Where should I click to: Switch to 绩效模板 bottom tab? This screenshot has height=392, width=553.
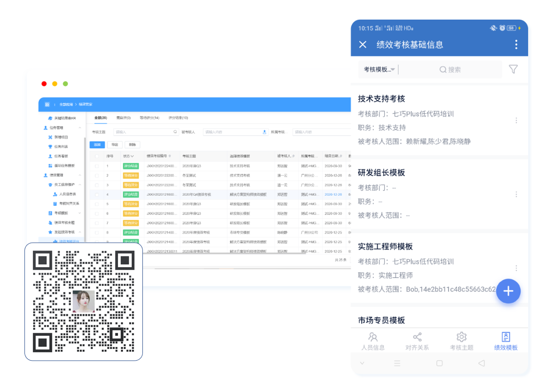(506, 341)
